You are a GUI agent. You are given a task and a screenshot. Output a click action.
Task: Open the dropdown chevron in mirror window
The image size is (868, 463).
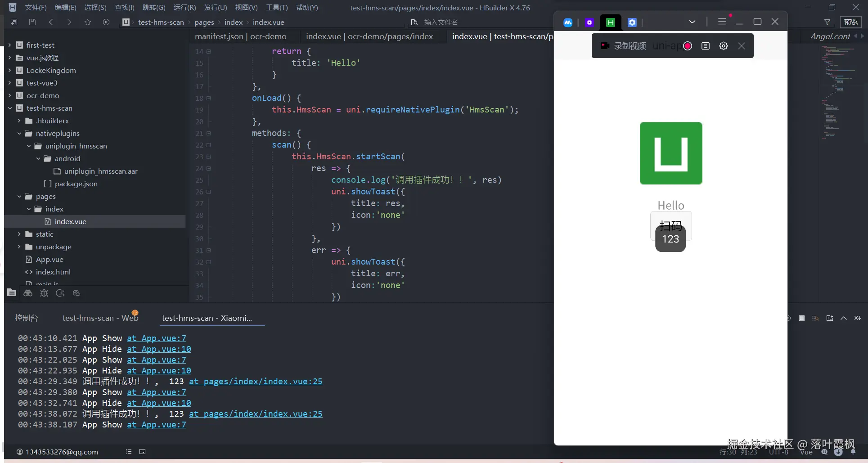click(x=692, y=22)
